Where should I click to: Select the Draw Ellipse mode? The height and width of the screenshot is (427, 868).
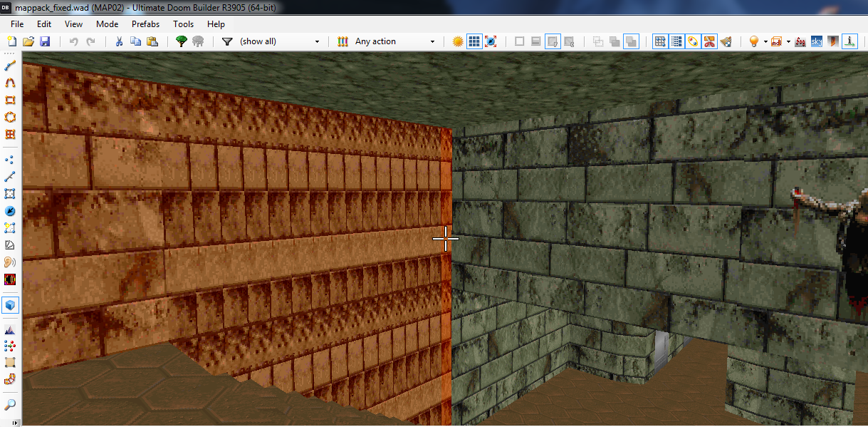coord(11,117)
